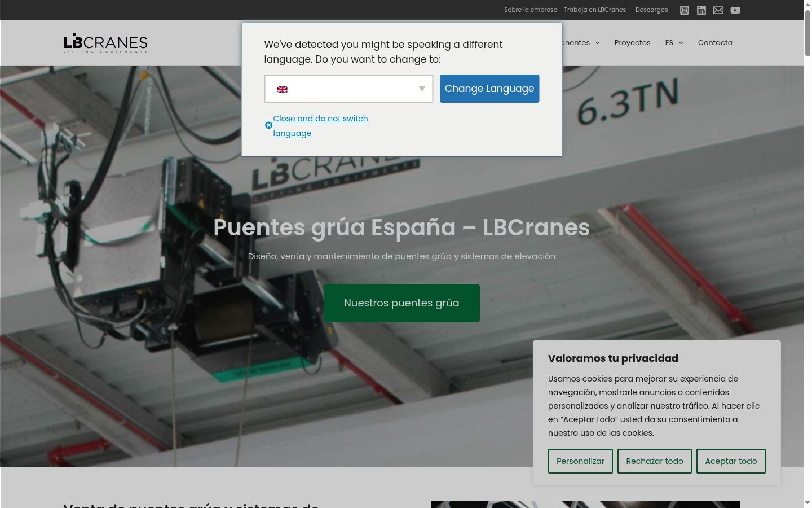Screen dimensions: 812x508
Task: Open the Descargas link
Action: (651, 10)
